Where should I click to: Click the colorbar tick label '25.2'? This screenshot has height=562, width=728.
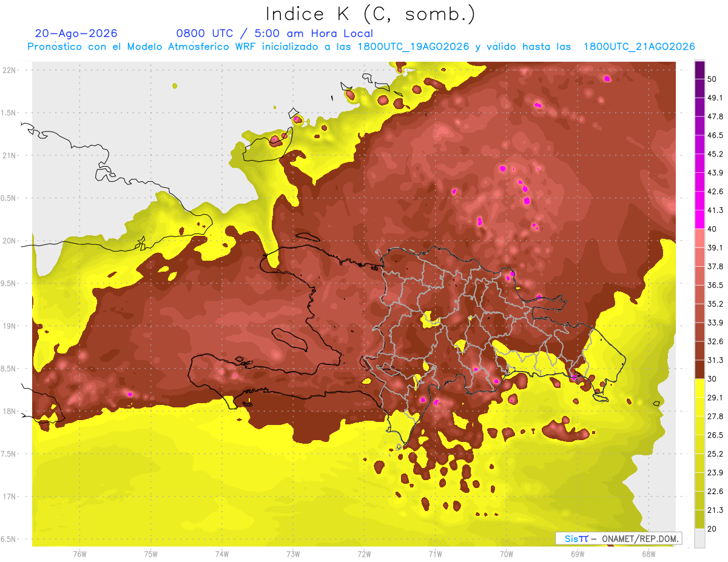point(715,454)
